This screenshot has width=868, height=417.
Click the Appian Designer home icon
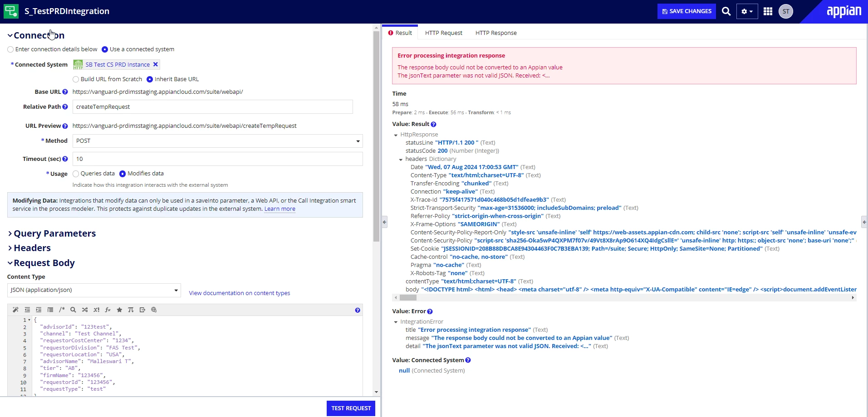coord(11,11)
